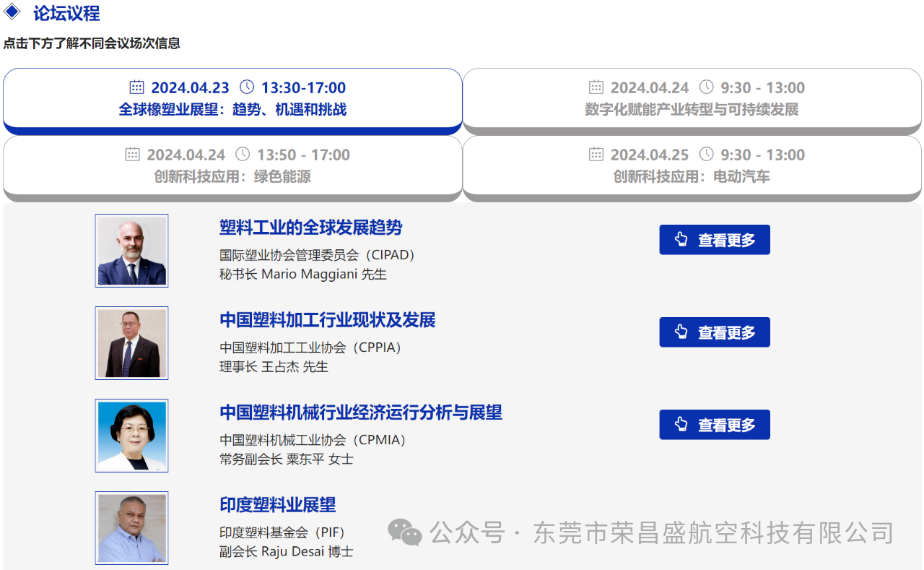Open the 塑料工业的全球发展趋势 talk title
Viewport: 924px width, 570px height.
pyautogui.click(x=311, y=228)
